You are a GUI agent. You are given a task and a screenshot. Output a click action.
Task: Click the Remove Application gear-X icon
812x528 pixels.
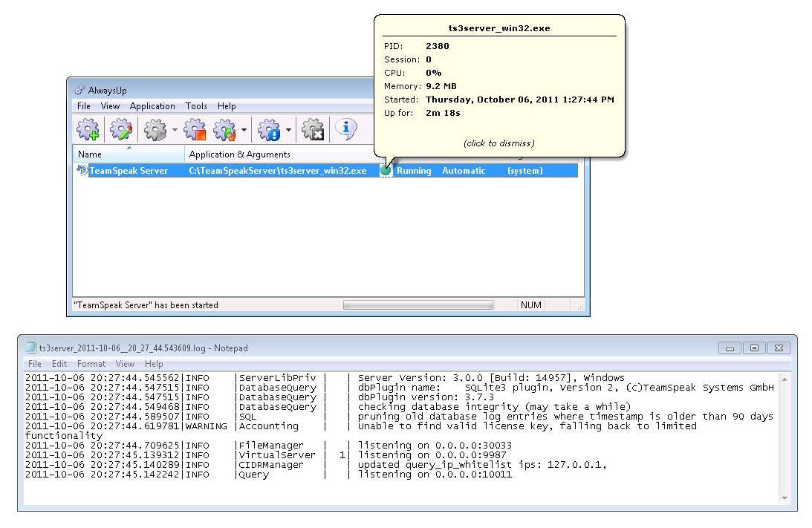coord(314,129)
